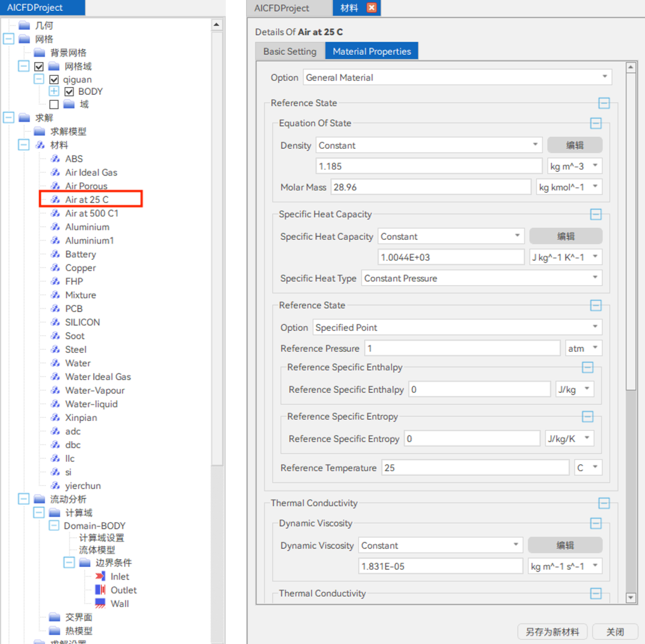
Task: Open the Specific Heat Type dropdown
Action: tap(482, 278)
